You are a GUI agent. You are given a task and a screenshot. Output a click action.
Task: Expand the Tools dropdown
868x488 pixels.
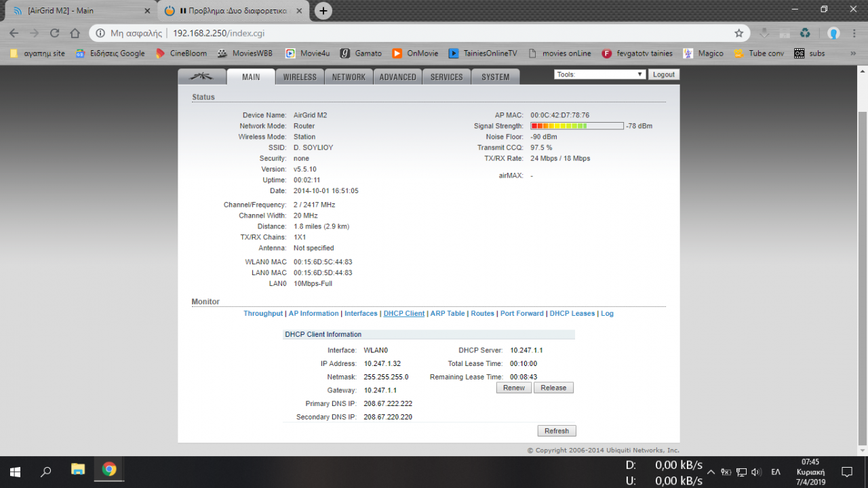pyautogui.click(x=599, y=75)
